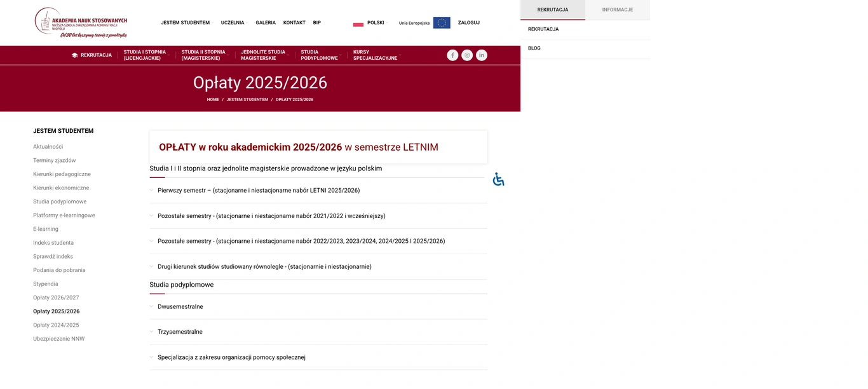Click the 'Opłaty 2025/2026' page title
The height and width of the screenshot is (389, 868).
(x=260, y=83)
